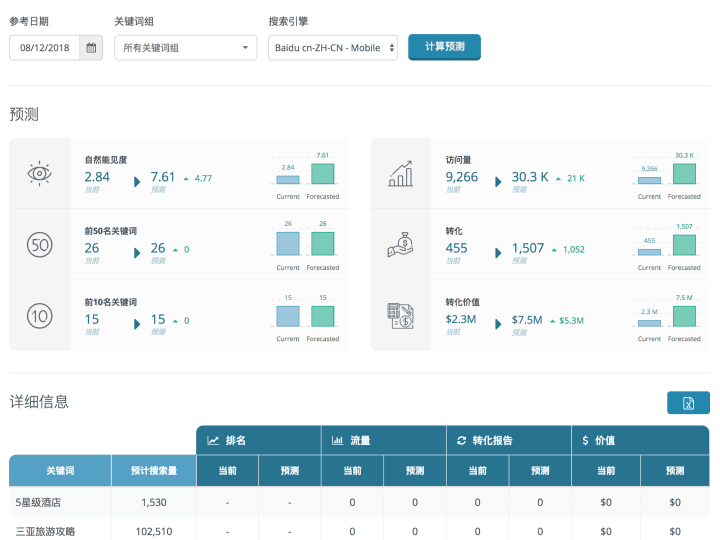Sort by the 关键词 column header
Screen dimensions: 720x540
point(60,471)
